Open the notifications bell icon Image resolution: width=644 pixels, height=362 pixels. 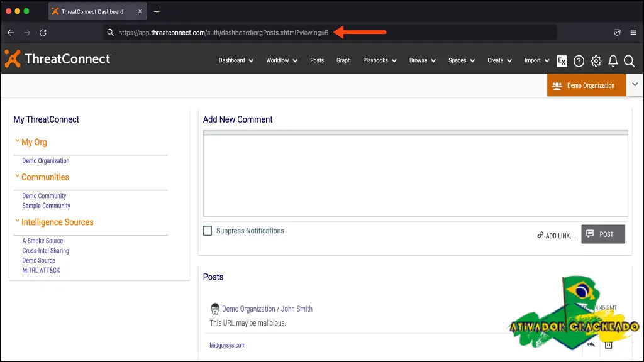coord(613,61)
